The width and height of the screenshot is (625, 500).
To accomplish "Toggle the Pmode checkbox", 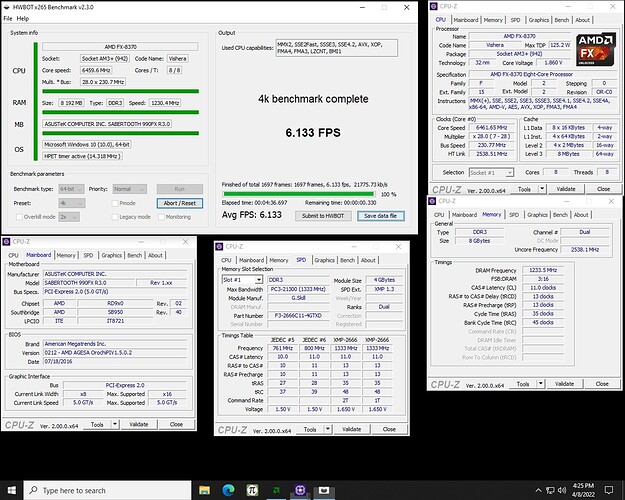I will (x=115, y=203).
